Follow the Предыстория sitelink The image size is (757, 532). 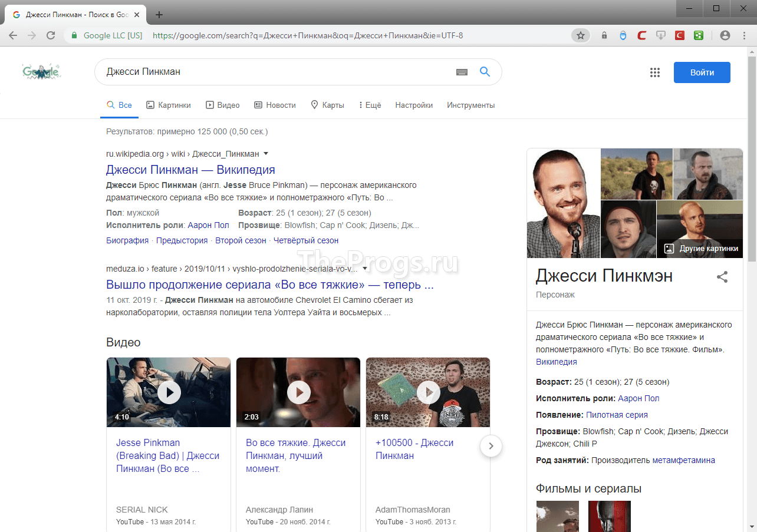[x=182, y=240]
